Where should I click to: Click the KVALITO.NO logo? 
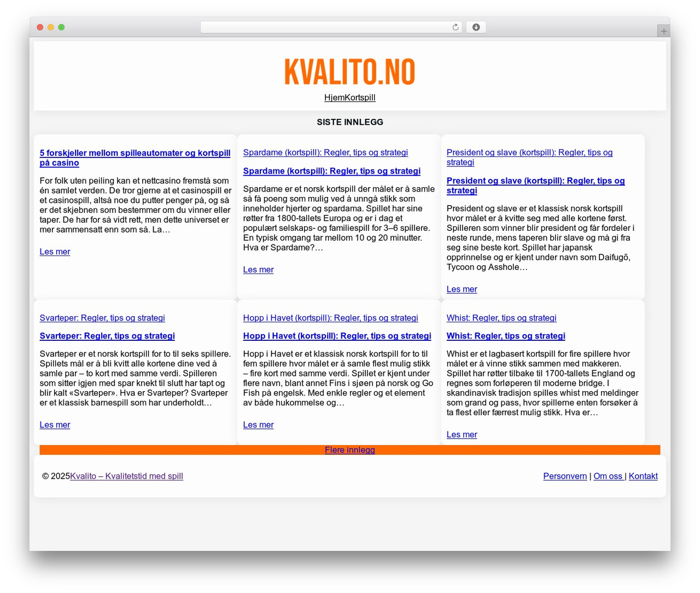(350, 72)
